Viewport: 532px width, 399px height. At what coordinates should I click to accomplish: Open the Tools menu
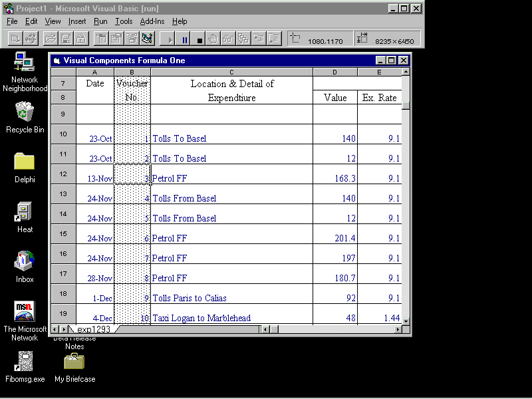pyautogui.click(x=124, y=21)
